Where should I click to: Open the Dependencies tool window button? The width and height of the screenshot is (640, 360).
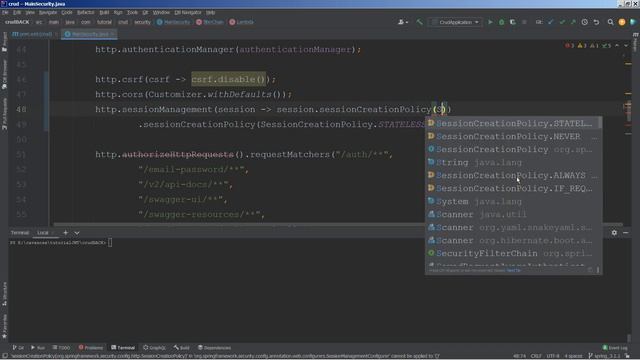tap(214, 348)
